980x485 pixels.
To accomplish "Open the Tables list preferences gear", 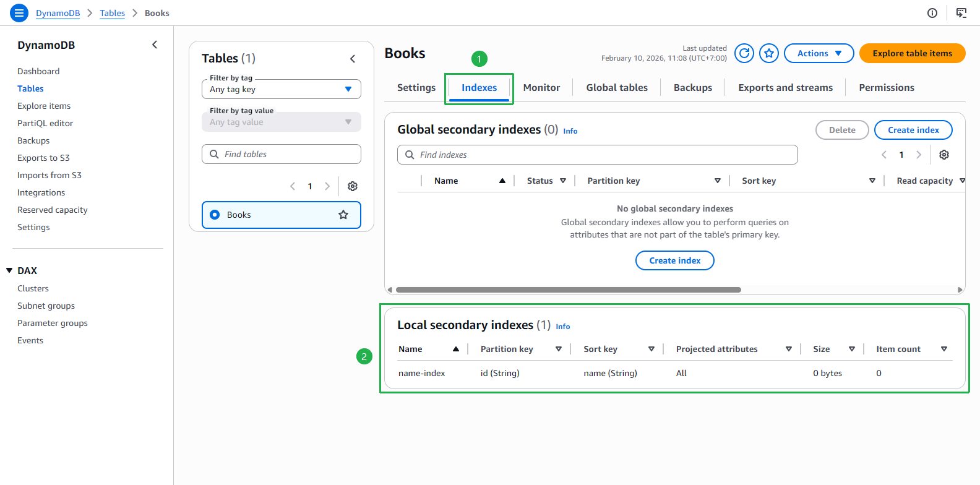I will (353, 186).
